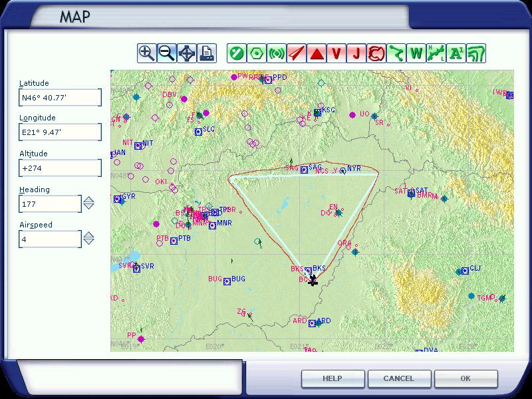
Task: Increase the Heading value with up arrow
Action: pyautogui.click(x=88, y=199)
